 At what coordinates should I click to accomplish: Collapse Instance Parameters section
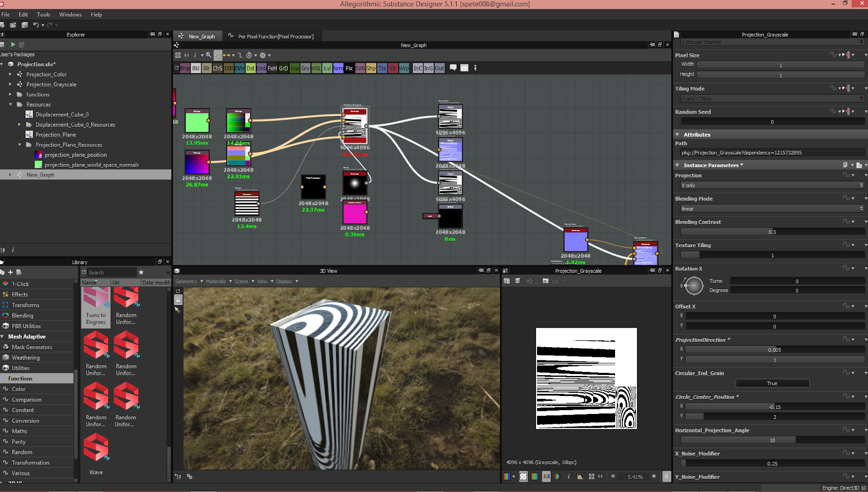click(x=677, y=165)
